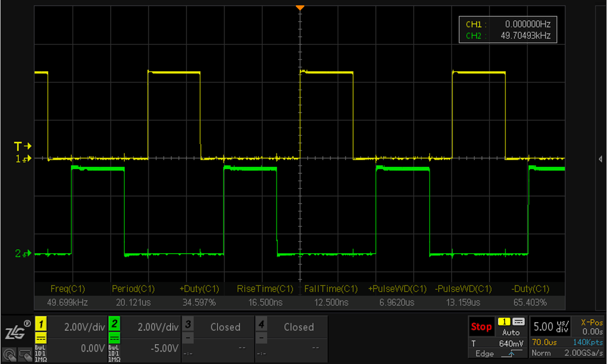Toggle channel 1 using the yellow 1 button
The height and width of the screenshot is (364, 607).
(x=41, y=324)
